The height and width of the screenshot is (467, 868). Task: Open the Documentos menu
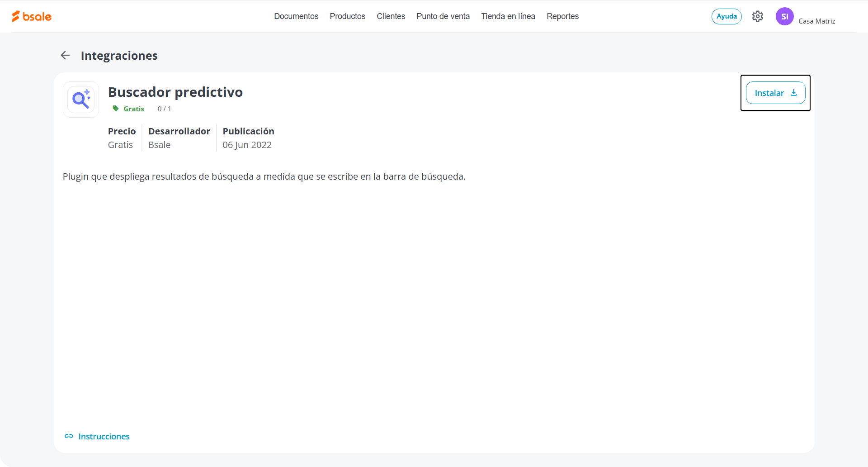296,16
